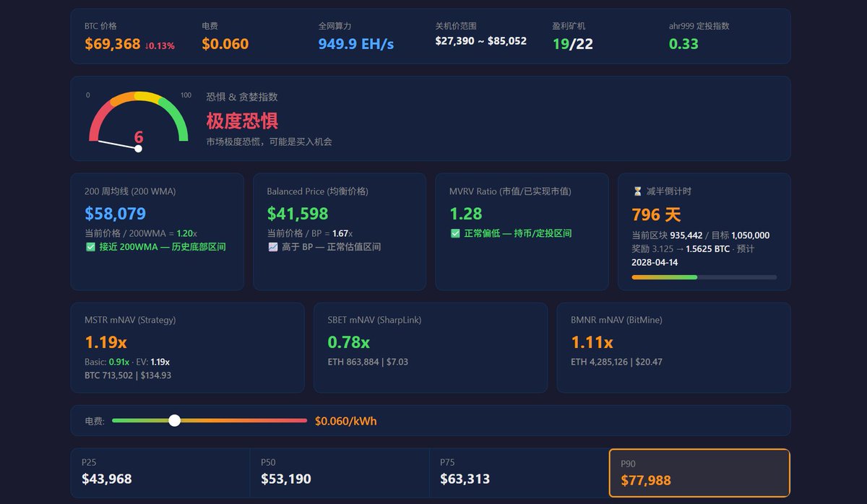Click the 全网算力 949.9 EH/s value
Screen dimensions: 867x504
[x=355, y=44]
